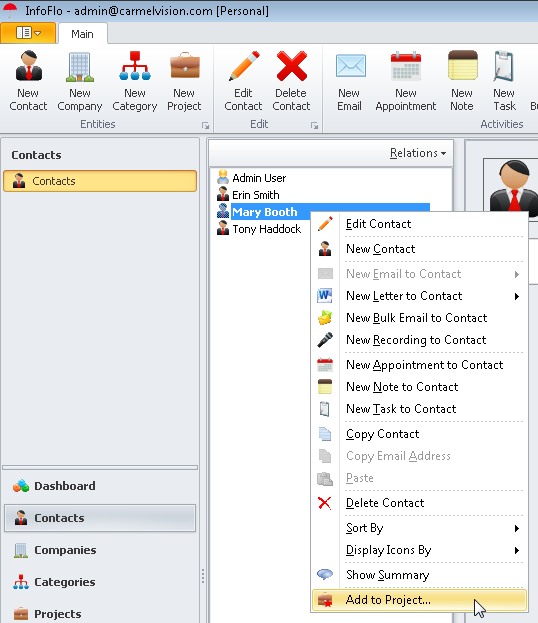Click the clipboard icon beside New Task to Contact

(x=325, y=409)
